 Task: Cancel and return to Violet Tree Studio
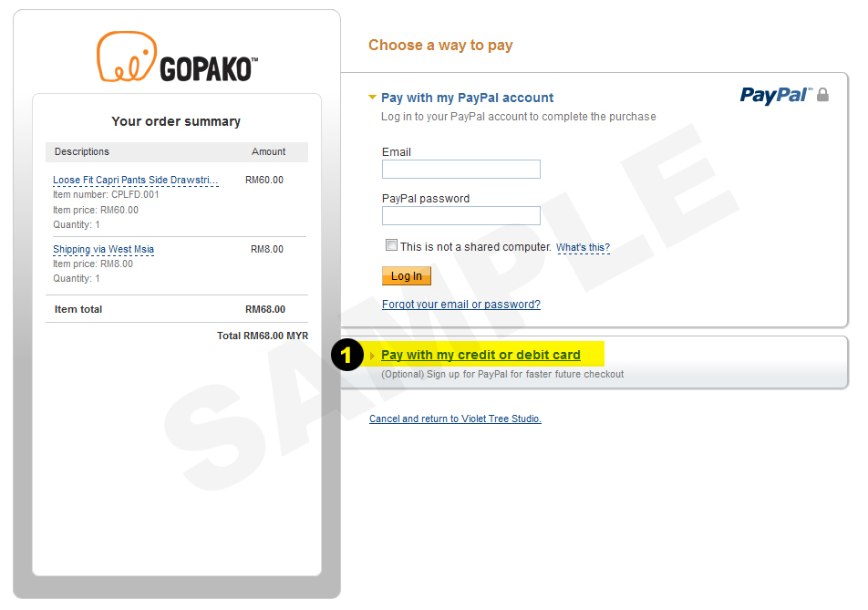[455, 419]
